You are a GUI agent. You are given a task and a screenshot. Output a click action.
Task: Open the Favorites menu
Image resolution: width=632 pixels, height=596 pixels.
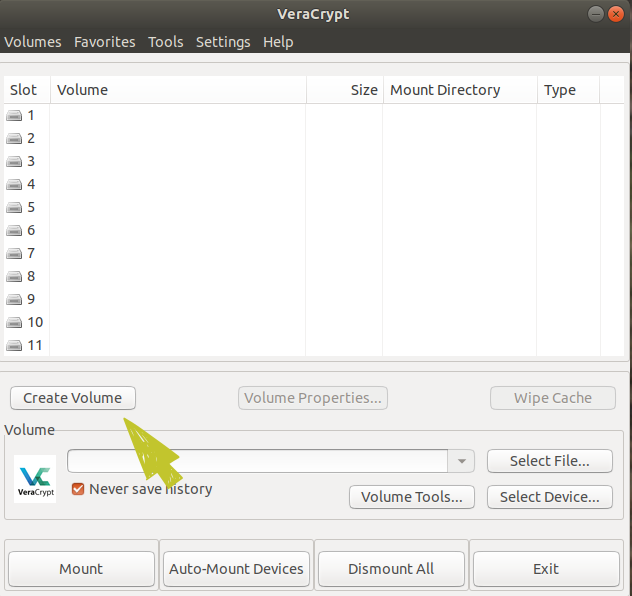tap(105, 42)
